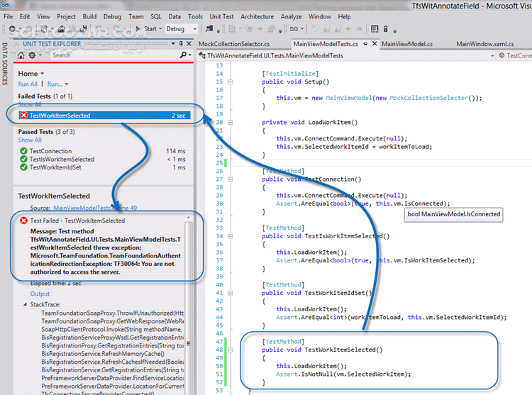
Task: Switch to the MainViewModel.cs tab
Action: click(407, 44)
